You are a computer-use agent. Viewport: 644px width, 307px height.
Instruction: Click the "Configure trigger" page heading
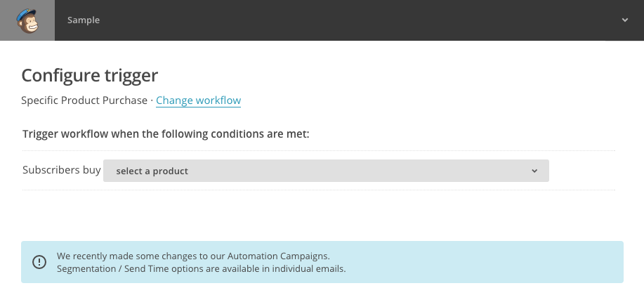[90, 75]
